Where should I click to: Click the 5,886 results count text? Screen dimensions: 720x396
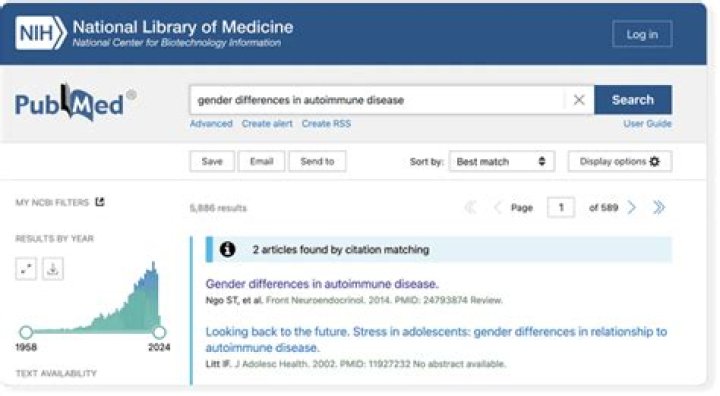218,208
